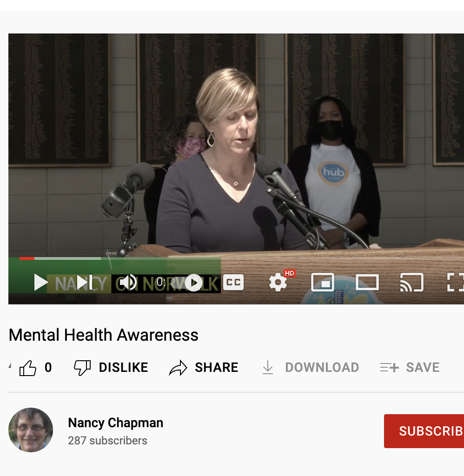
Task: Turn on closed captions
Action: pyautogui.click(x=233, y=282)
